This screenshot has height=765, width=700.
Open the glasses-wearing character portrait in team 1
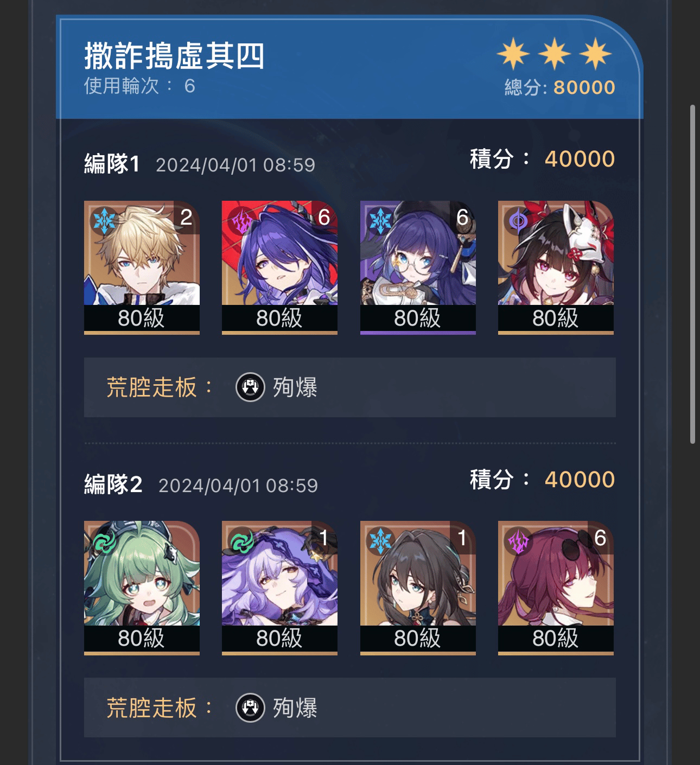pos(418,267)
